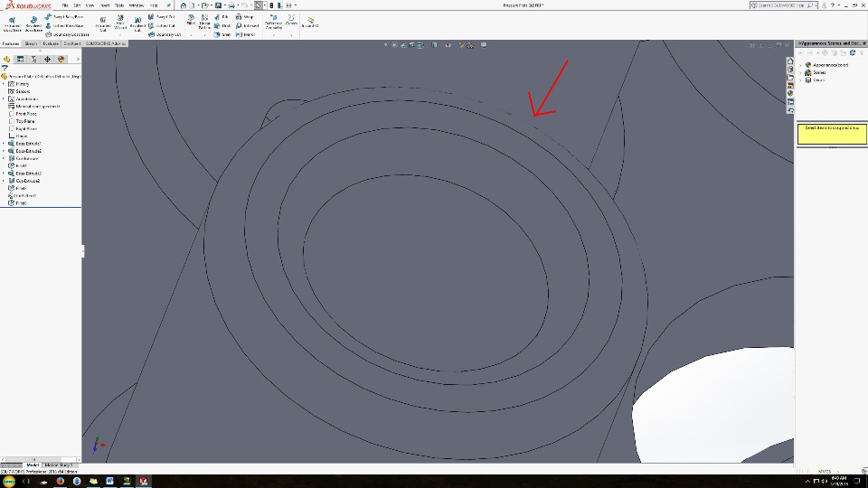
Task: Switch to the SOLIDWORKS Add-Ins tab
Action: tap(105, 43)
